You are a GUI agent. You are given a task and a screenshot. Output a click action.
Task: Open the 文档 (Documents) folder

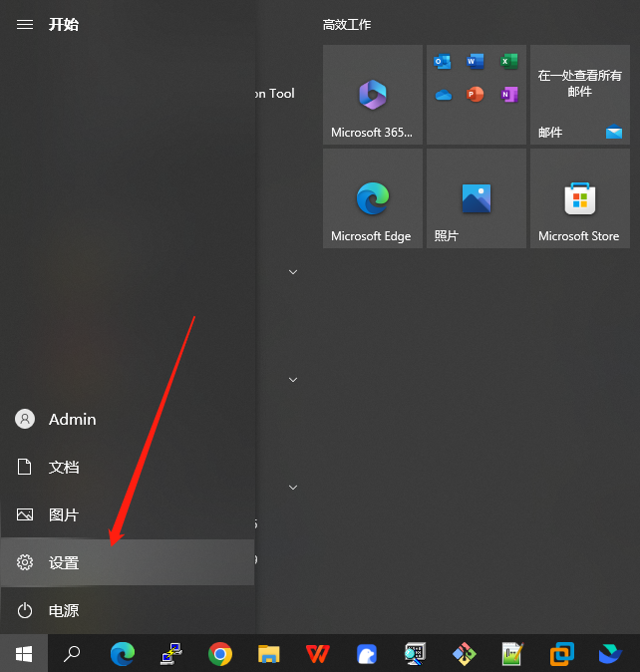(x=64, y=467)
